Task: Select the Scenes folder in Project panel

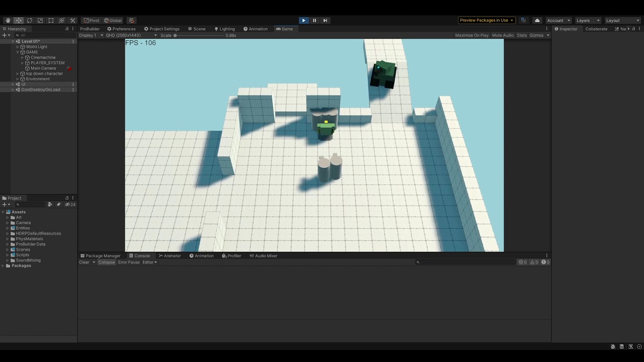Action: pyautogui.click(x=23, y=249)
